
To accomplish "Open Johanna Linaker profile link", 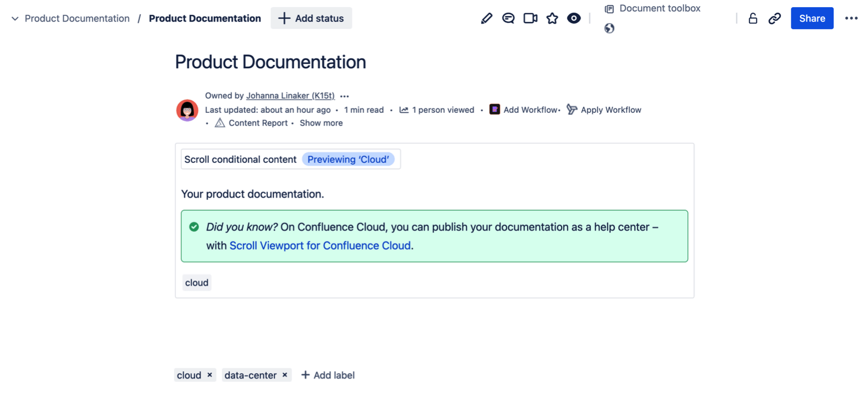I will [290, 96].
